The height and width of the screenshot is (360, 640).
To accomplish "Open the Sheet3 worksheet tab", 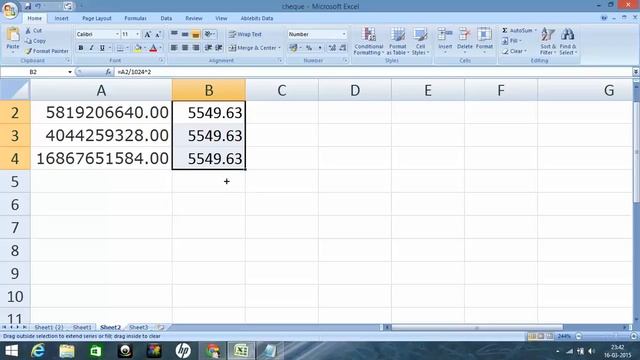I will (x=138, y=327).
